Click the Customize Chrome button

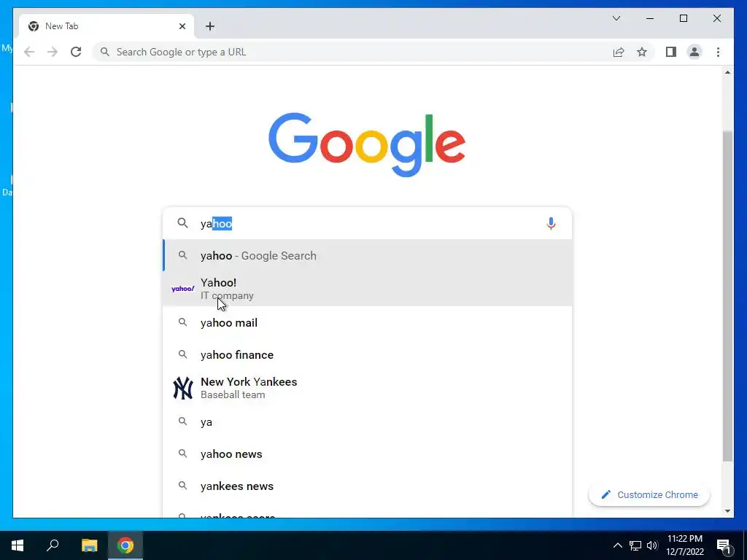[x=649, y=495]
